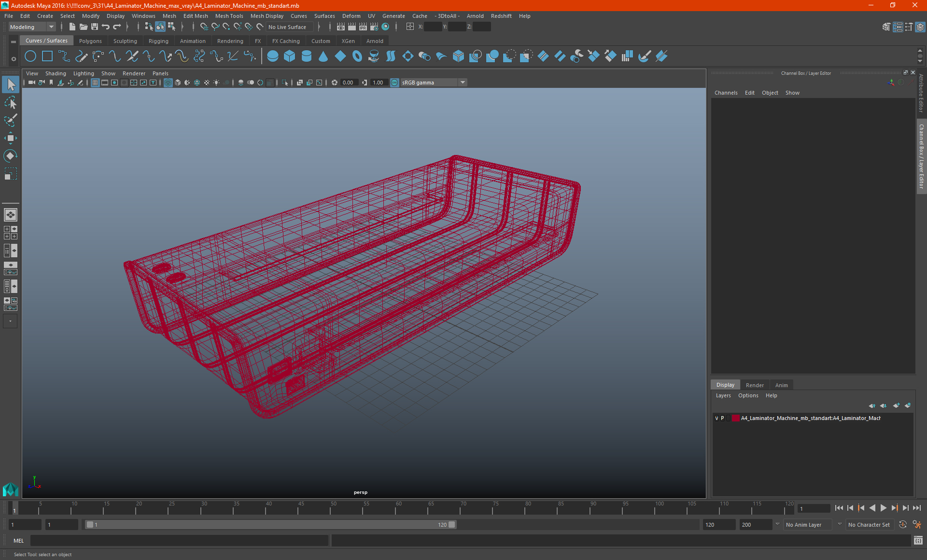The width and height of the screenshot is (927, 560).
Task: Create a NURBS plane from the shelf
Action: (x=340, y=56)
